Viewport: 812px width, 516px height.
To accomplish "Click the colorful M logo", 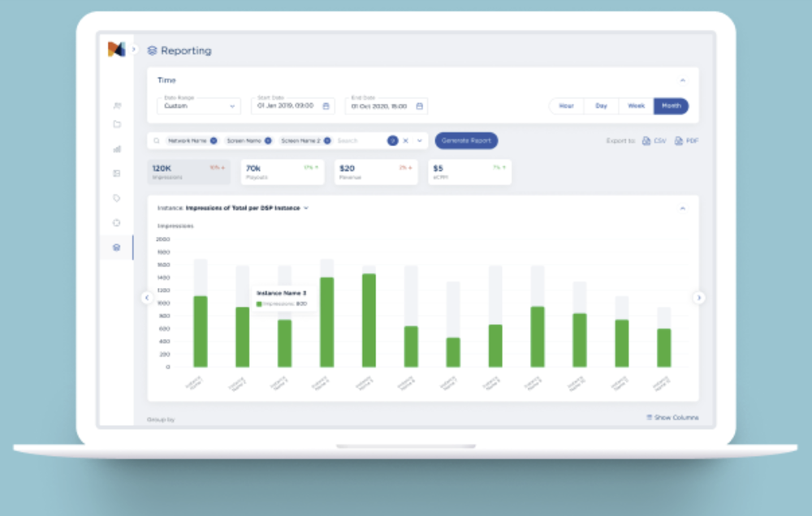I will [x=116, y=49].
